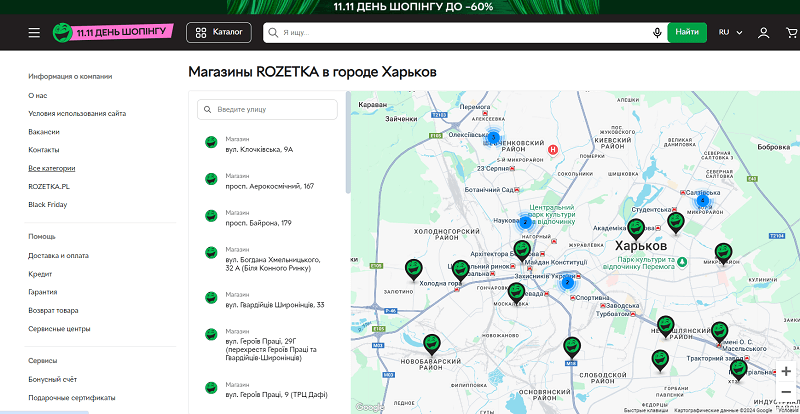Viewport: 800px width, 414px height.
Task: Click store pin right of Студентська
Action: [x=676, y=223]
